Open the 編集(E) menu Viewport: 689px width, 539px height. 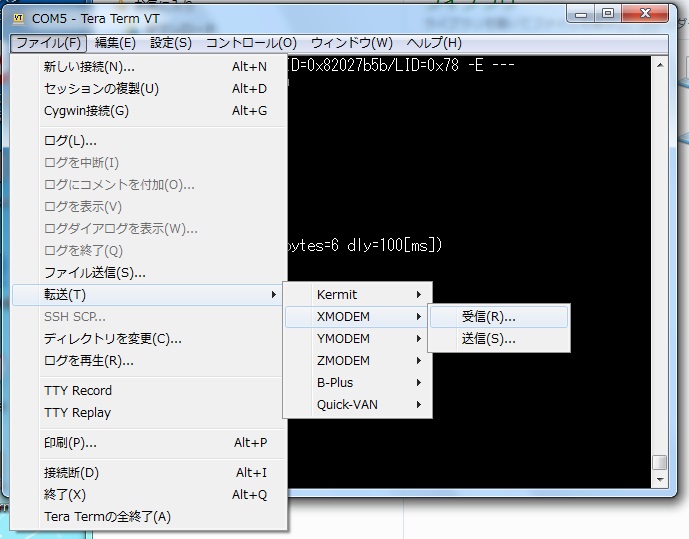pos(115,43)
